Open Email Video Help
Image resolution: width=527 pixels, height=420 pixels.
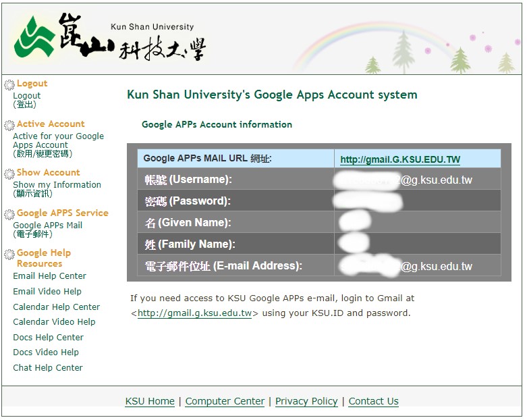(x=47, y=292)
